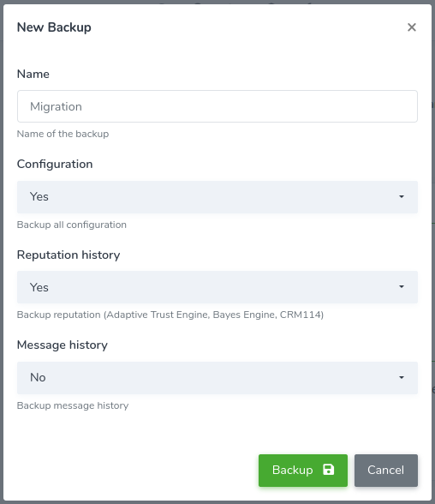Click the Reputation history label
The width and height of the screenshot is (435, 504).
pos(69,255)
